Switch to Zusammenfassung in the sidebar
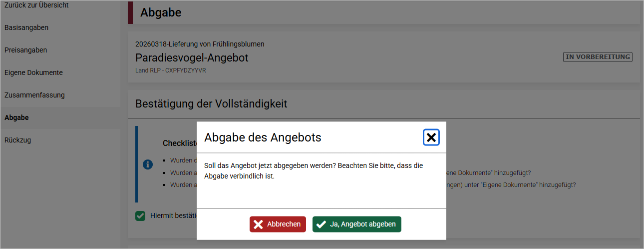 click(x=34, y=95)
